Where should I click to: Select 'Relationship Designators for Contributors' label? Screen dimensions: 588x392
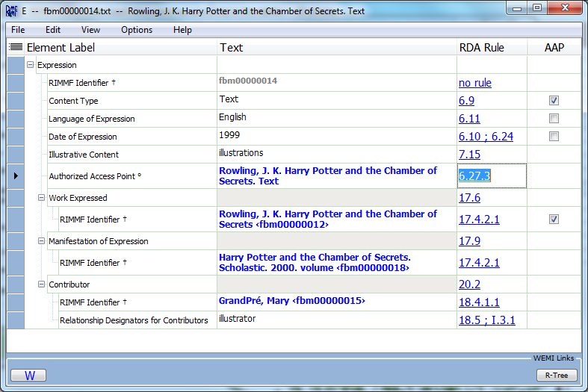click(134, 320)
